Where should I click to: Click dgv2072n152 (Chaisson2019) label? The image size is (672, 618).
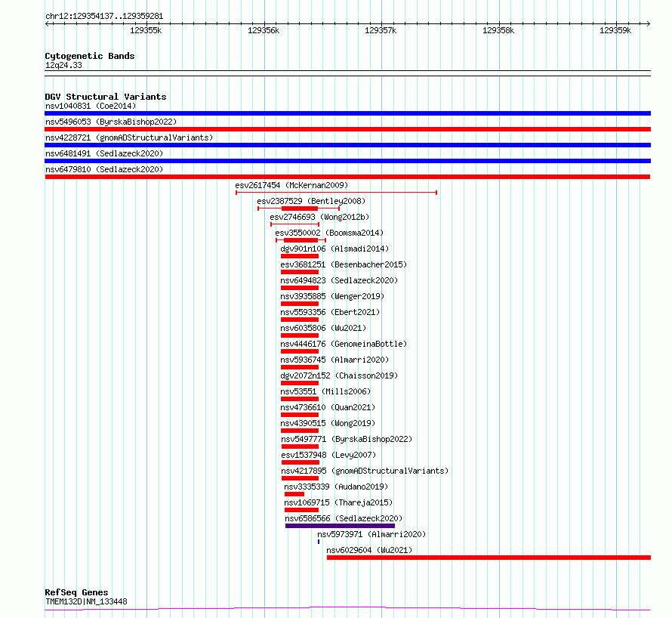pyautogui.click(x=339, y=375)
